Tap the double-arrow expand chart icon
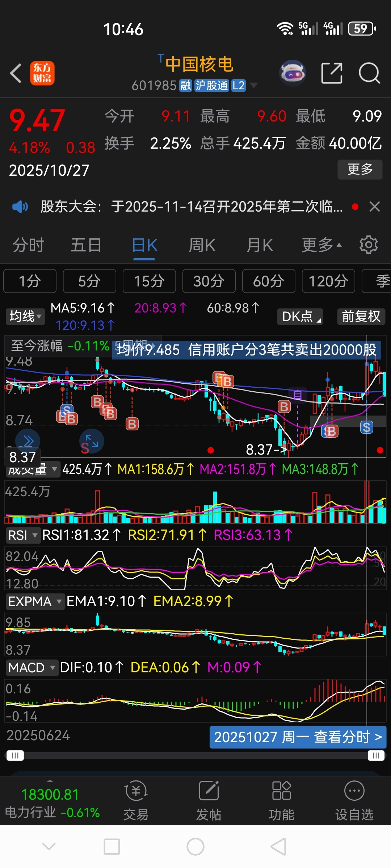The height and width of the screenshot is (868, 391). point(28,441)
